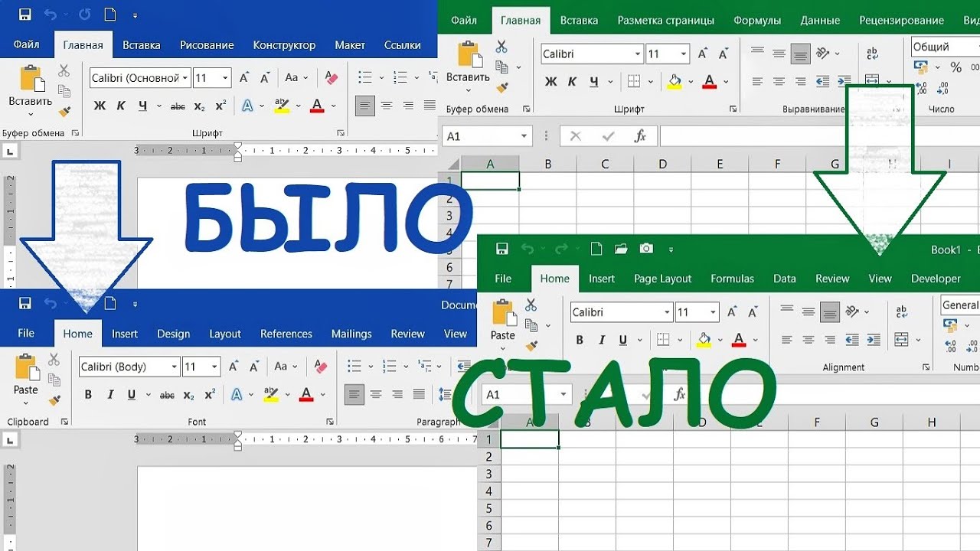Image resolution: width=980 pixels, height=551 pixels.
Task: Click Redo arrow in English Excel title bar
Action: pos(561,249)
